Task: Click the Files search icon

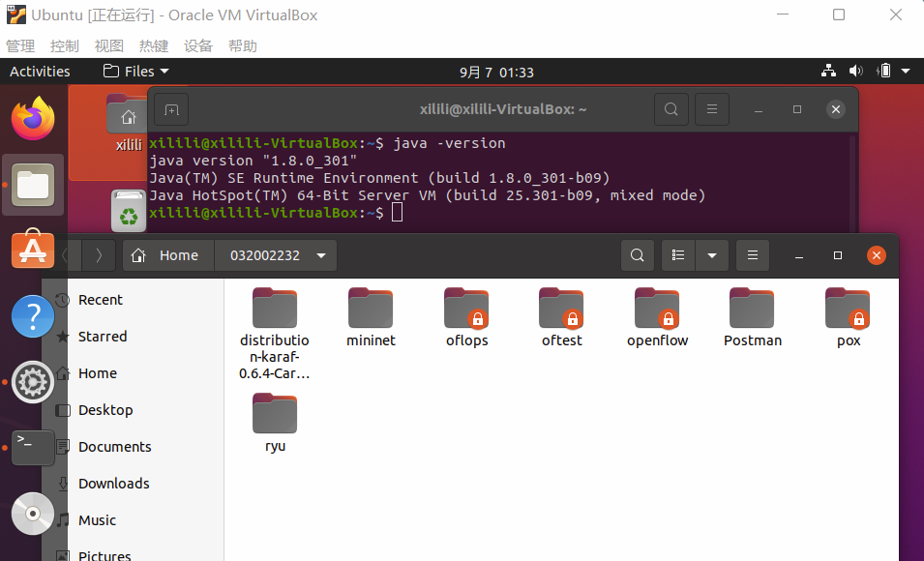Action: [637, 255]
